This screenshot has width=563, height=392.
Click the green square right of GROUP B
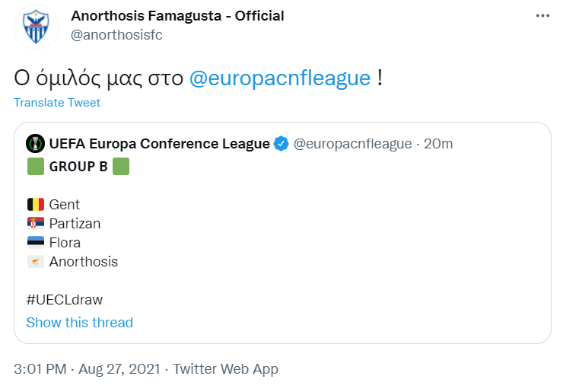121,167
